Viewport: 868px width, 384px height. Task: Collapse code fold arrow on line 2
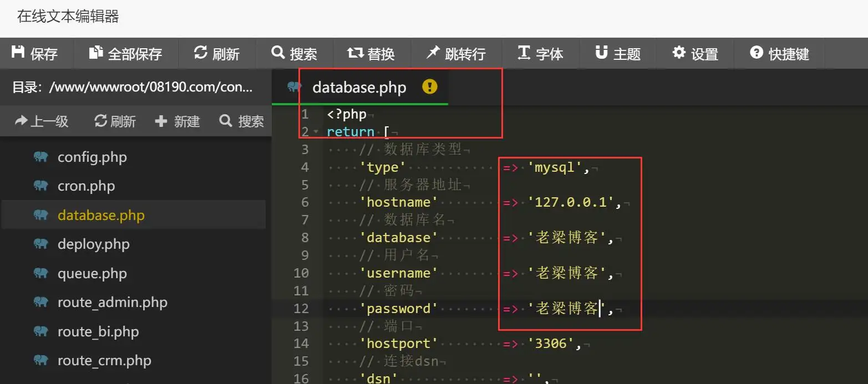pos(316,132)
